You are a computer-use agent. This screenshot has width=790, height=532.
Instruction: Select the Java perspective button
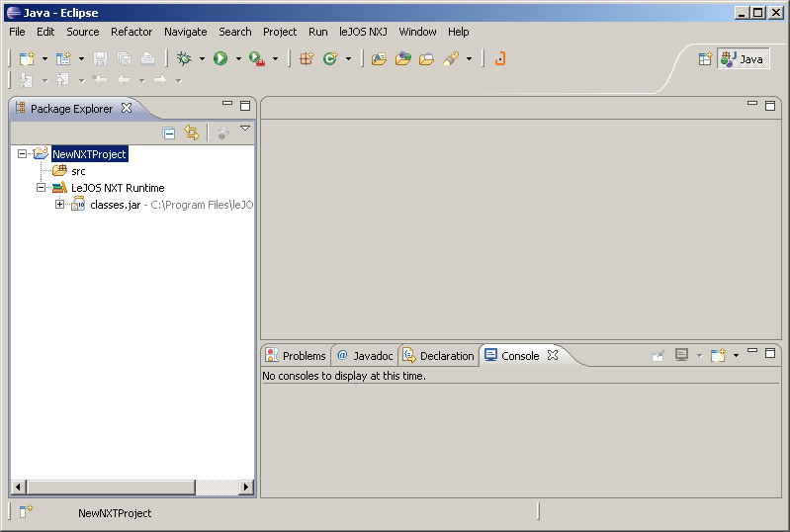743,59
